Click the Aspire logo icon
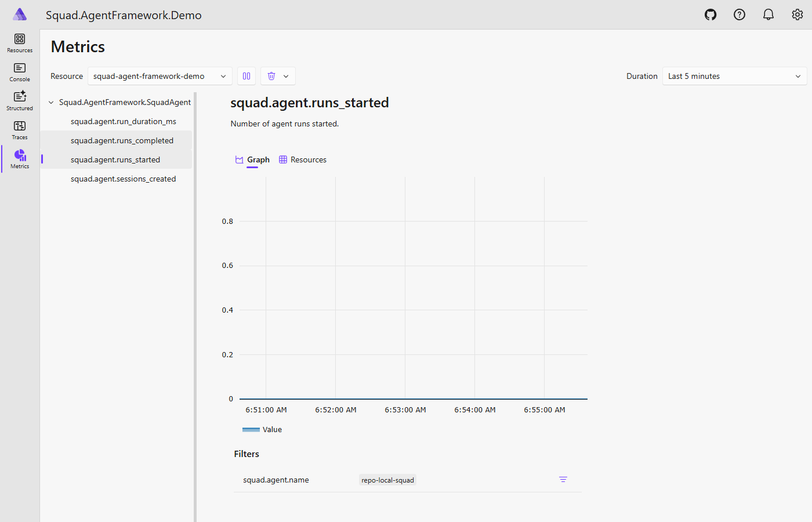Image resolution: width=812 pixels, height=522 pixels. coord(20,14)
